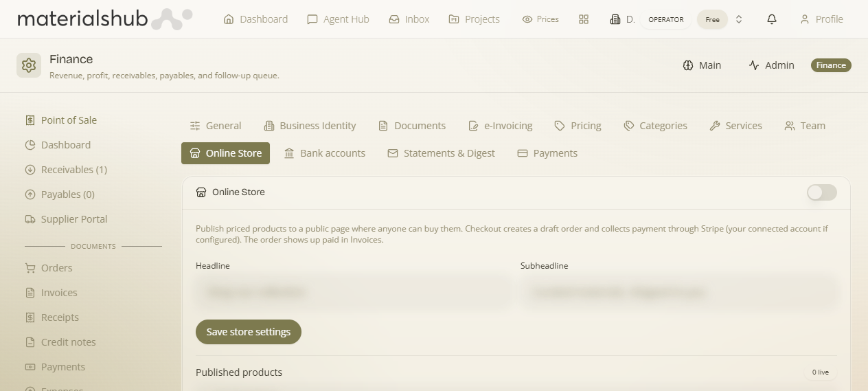
Task: Click the Receivables arrow icon
Action: [30, 170]
